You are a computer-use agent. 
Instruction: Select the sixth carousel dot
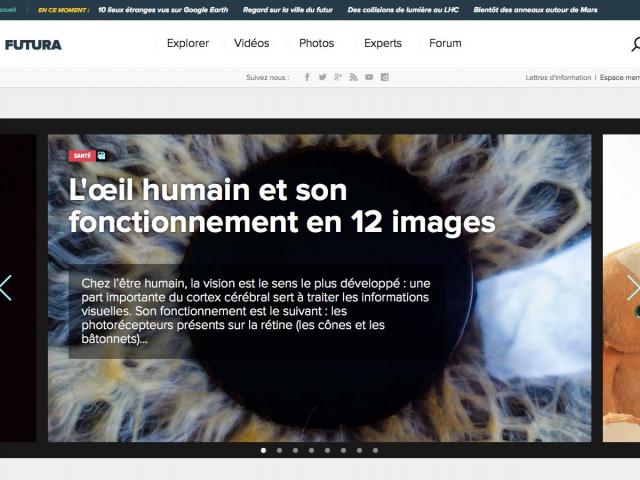pos(343,451)
